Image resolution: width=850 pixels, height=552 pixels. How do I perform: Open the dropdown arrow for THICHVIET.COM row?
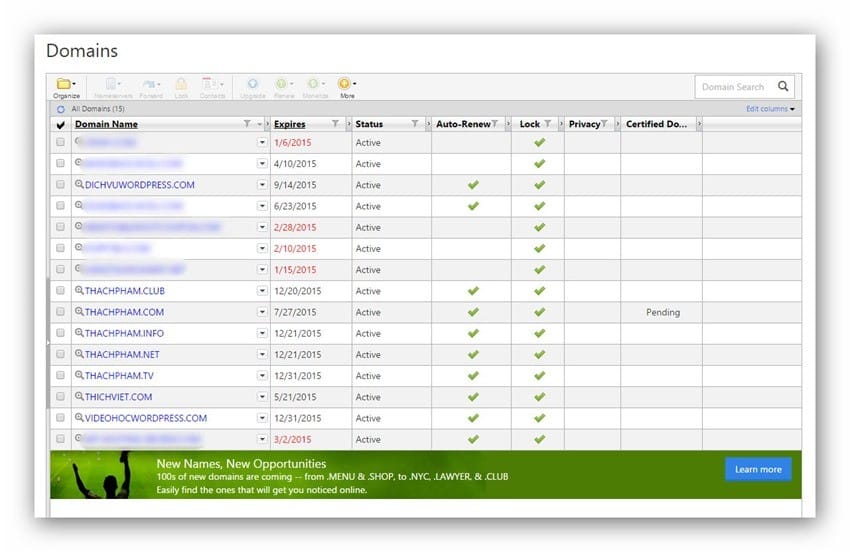pyautogui.click(x=262, y=396)
